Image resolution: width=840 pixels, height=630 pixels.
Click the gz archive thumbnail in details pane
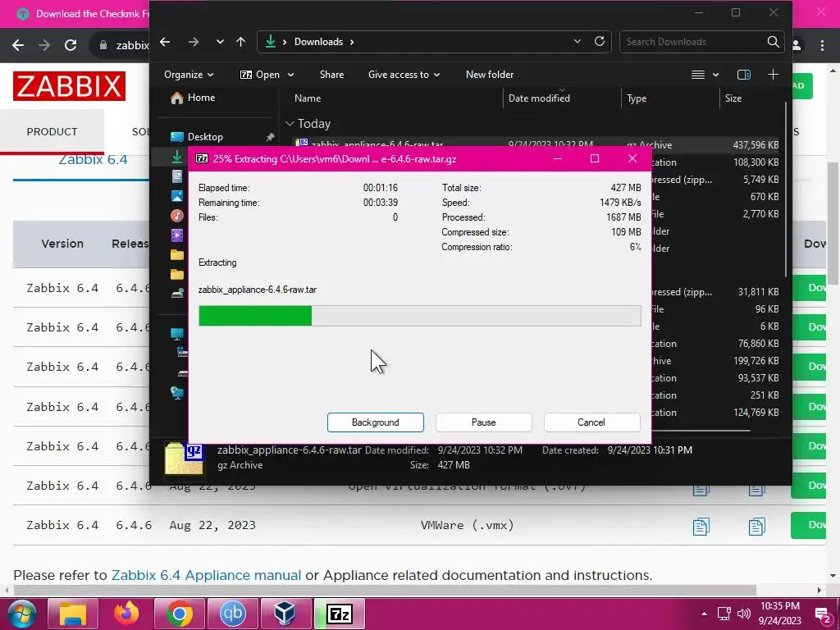(184, 458)
